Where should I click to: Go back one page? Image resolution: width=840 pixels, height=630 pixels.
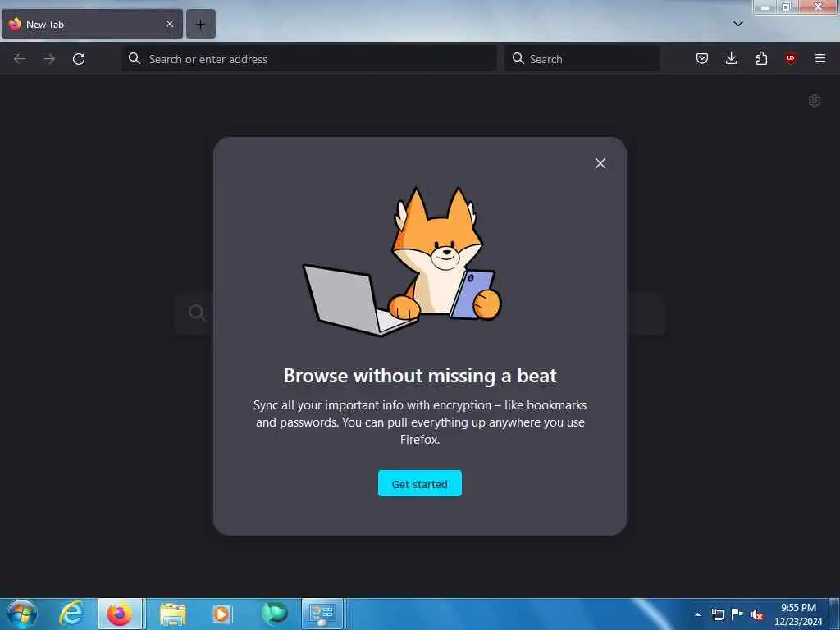pos(20,59)
